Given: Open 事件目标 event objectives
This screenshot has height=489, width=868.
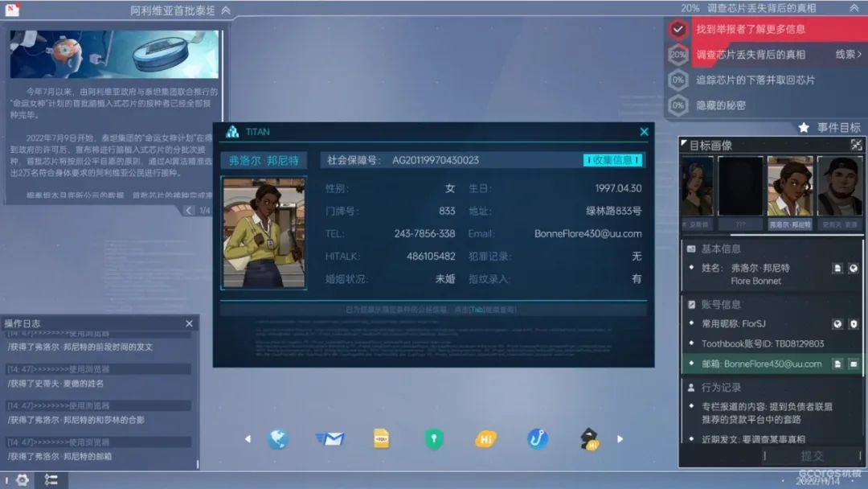Looking at the screenshot, I should 838,128.
